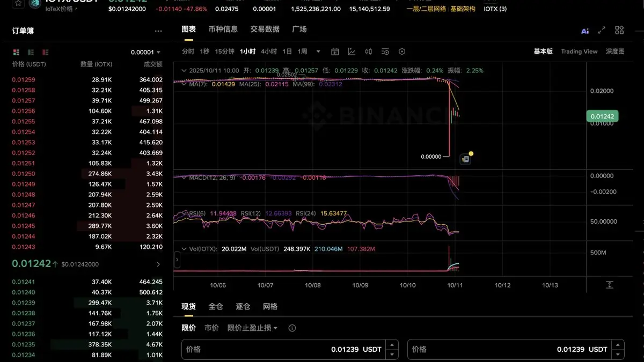Switch to the 广场 tab
The height and width of the screenshot is (362, 644).
click(299, 29)
